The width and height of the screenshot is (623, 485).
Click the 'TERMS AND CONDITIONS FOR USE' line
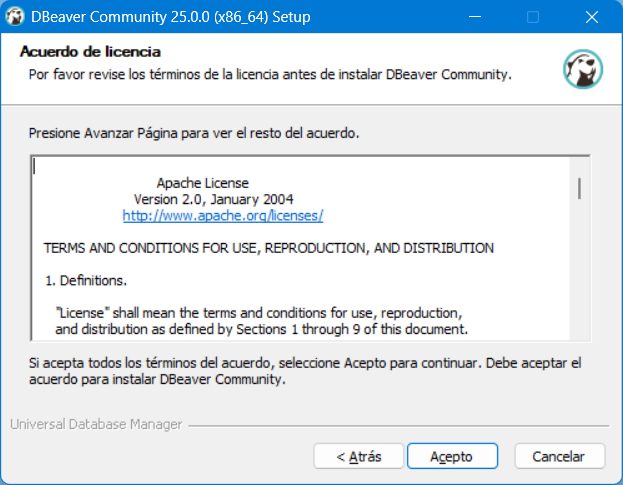pyautogui.click(x=269, y=248)
